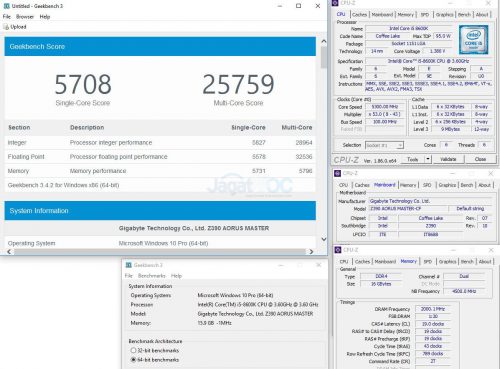Click the Upload toolbar button
The image size is (500, 369).
[x=15, y=27]
